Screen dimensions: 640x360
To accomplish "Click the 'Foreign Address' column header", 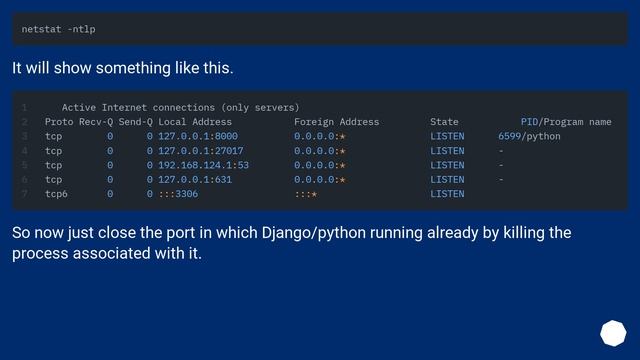I will pyautogui.click(x=336, y=122).
